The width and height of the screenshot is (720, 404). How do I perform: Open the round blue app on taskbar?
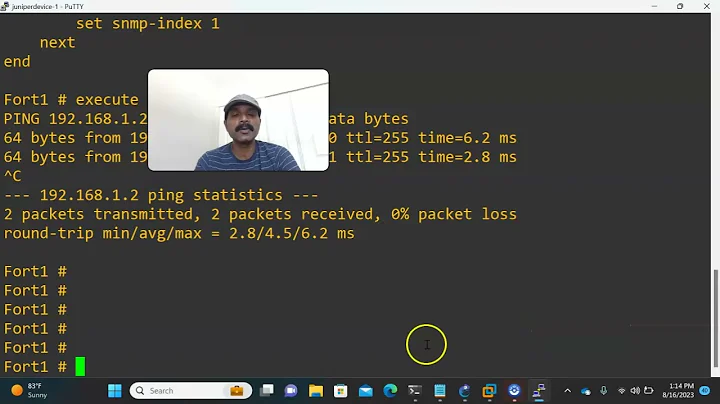(514, 391)
